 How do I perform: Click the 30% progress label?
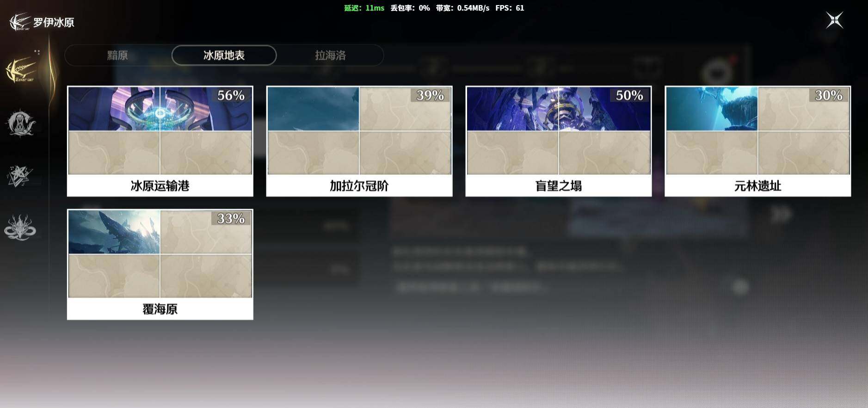[x=829, y=95]
